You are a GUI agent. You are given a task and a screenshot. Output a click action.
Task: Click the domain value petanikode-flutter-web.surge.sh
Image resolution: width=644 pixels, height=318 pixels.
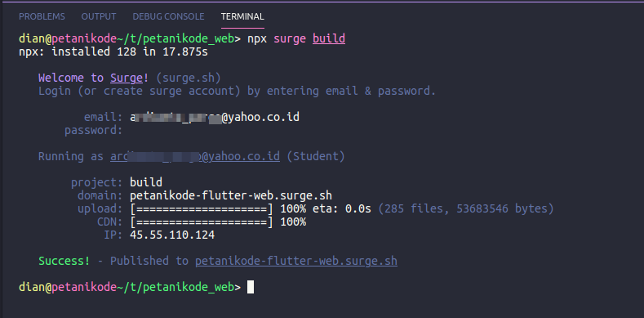point(231,196)
